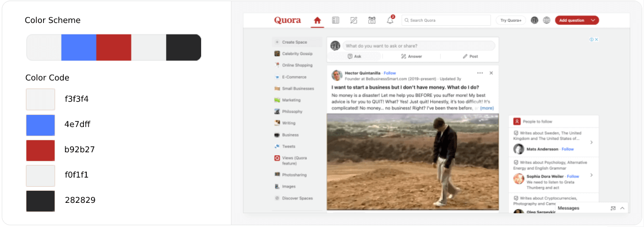Open the new message icon in Messages bar
Image resolution: width=644 pixels, height=227 pixels.
613,209
